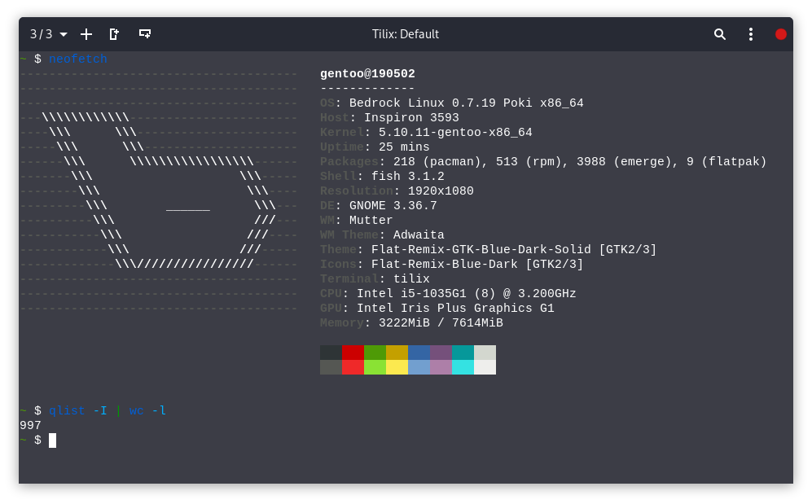
Task: Click the 997 package count output
Action: click(29, 425)
